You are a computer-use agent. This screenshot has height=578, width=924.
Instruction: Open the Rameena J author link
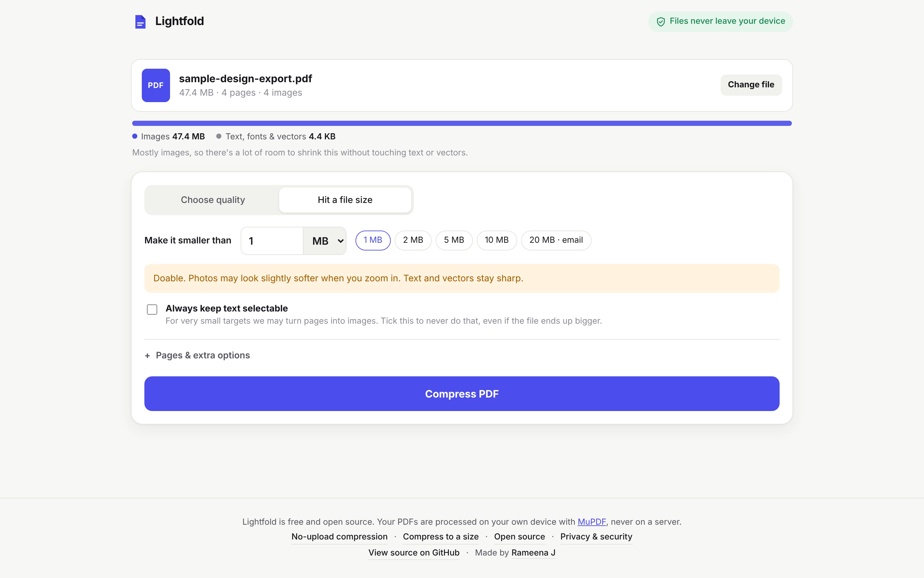coord(534,553)
